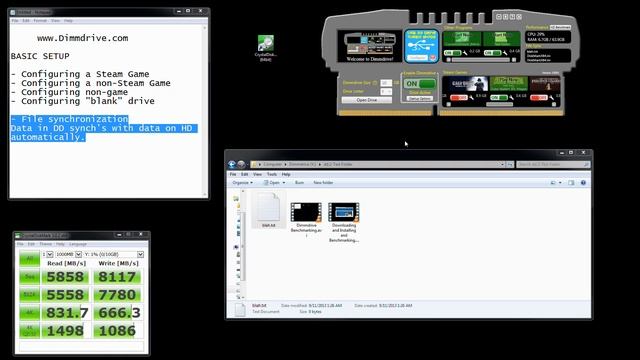Open wrench settings for first Other Programs entry
The image size is (640, 360).
(465, 53)
